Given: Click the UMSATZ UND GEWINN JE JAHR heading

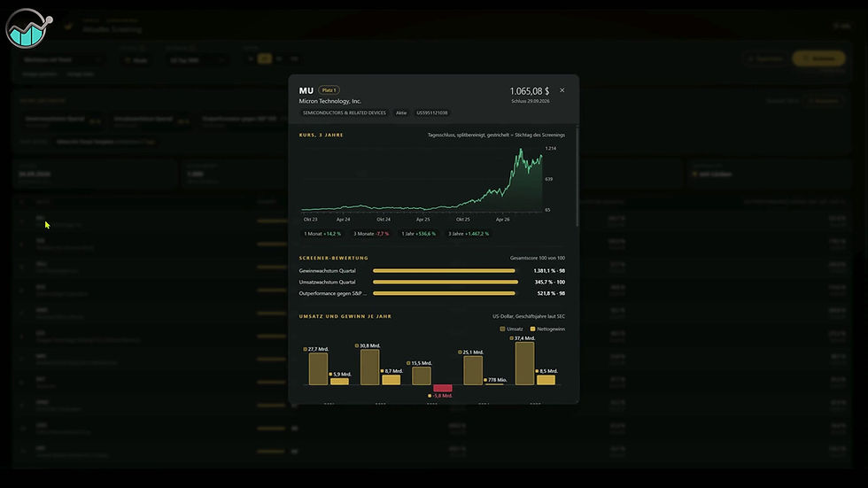Looking at the screenshot, I should point(345,316).
